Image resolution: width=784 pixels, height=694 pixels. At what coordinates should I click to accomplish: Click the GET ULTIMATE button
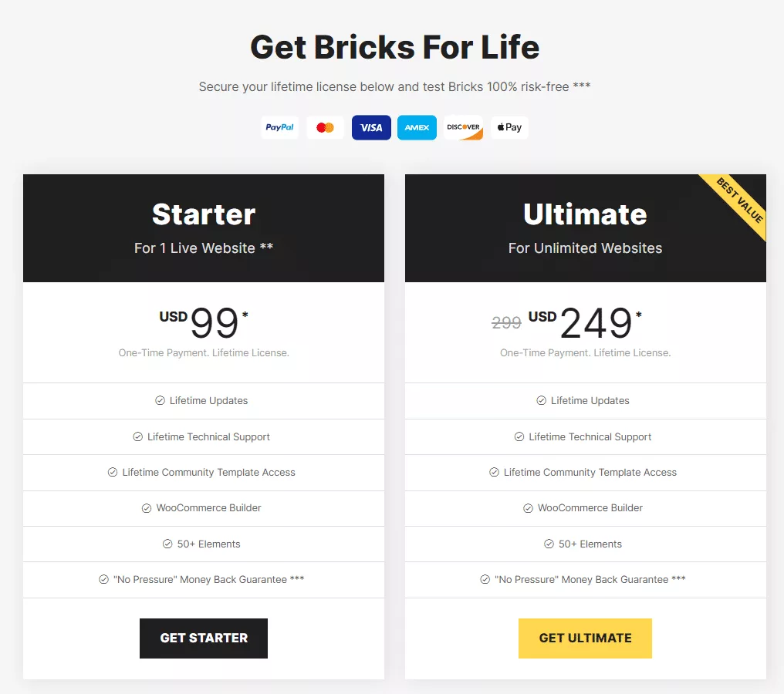pyautogui.click(x=585, y=638)
